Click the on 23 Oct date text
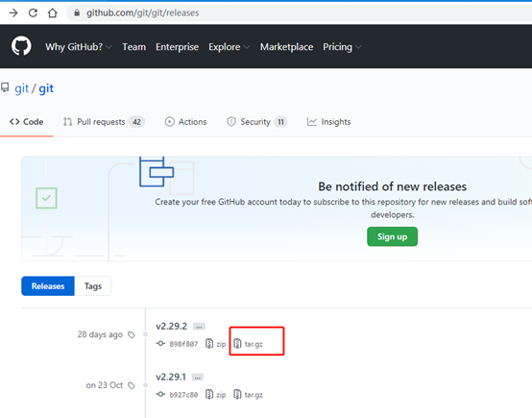 [x=104, y=385]
